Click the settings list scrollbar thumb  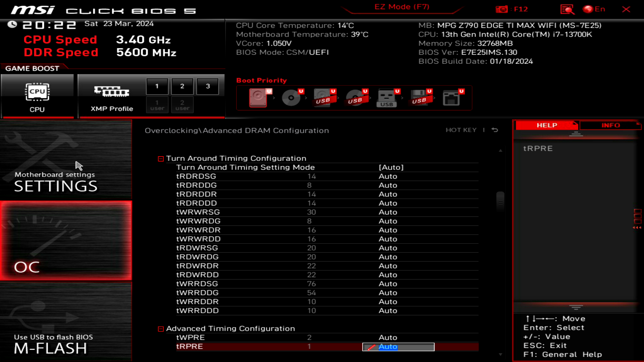point(500,202)
